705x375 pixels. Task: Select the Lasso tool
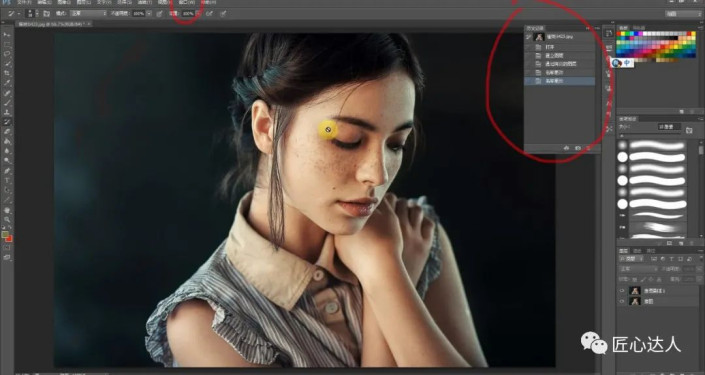7,54
